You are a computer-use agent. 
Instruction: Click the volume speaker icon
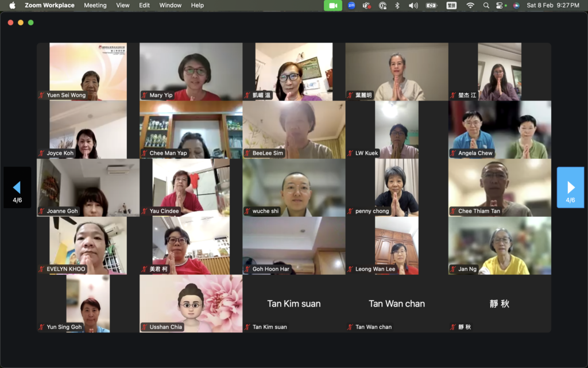pyautogui.click(x=413, y=5)
